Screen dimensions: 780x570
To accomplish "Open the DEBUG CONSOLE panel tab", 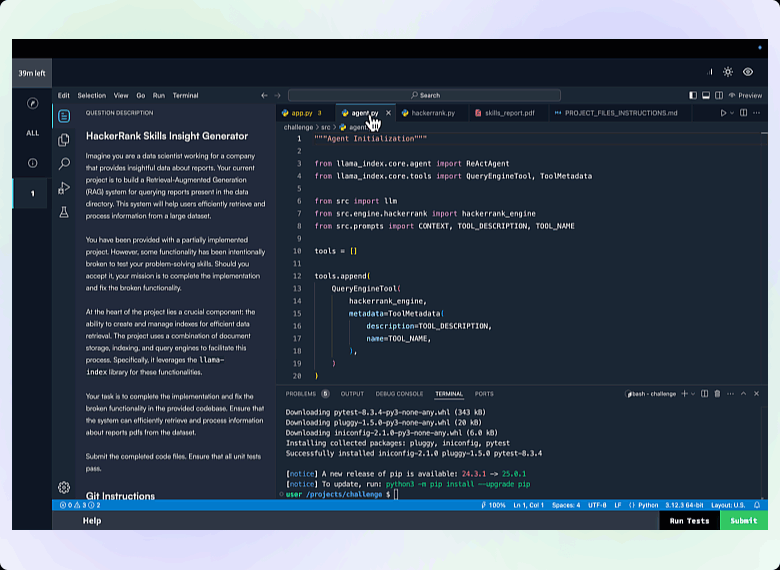I will [399, 393].
